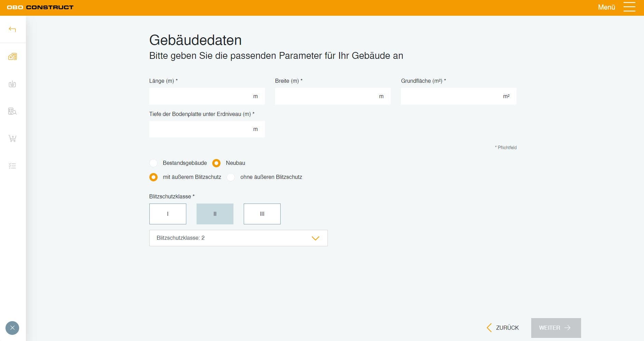
Task: Click the back arrow icon in sidebar
Action: click(x=12, y=29)
